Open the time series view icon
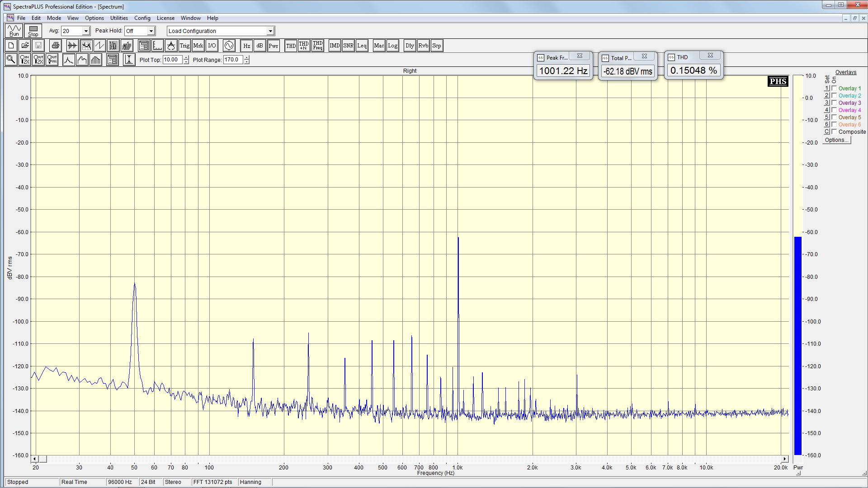The image size is (868, 488). (72, 46)
